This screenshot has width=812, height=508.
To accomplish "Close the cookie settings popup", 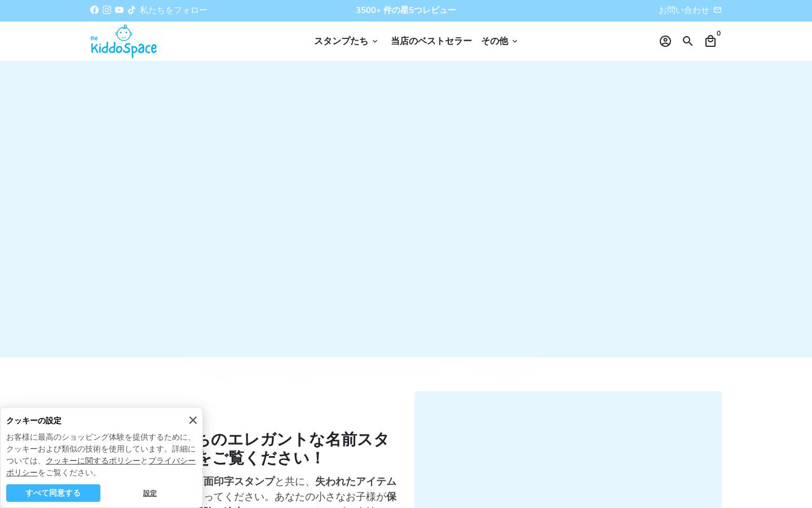I will [x=193, y=420].
